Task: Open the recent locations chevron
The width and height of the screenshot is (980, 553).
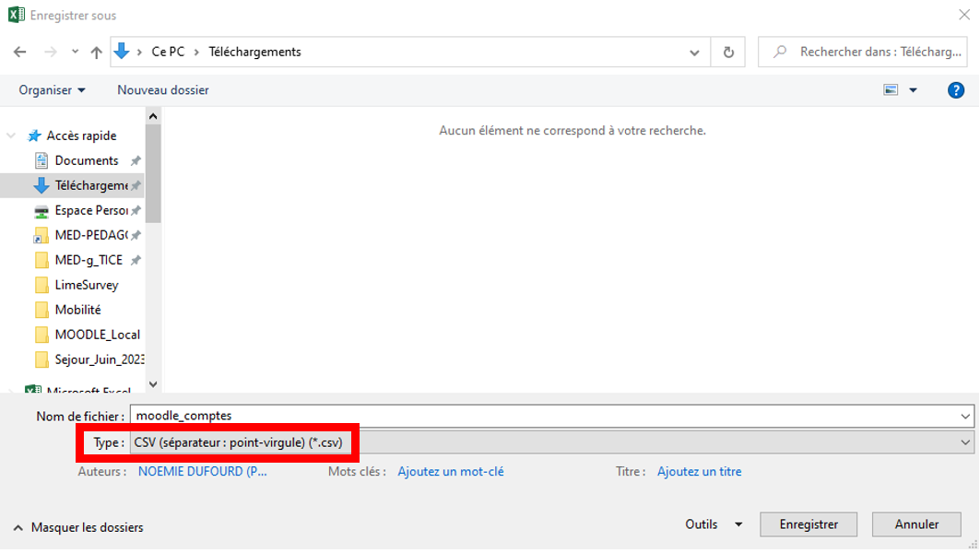Action: tap(75, 52)
